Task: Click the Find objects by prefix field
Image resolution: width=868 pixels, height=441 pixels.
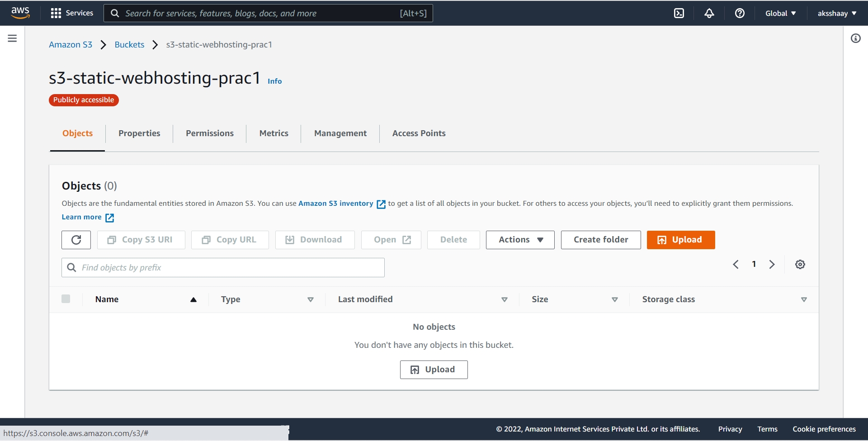Action: 222,267
